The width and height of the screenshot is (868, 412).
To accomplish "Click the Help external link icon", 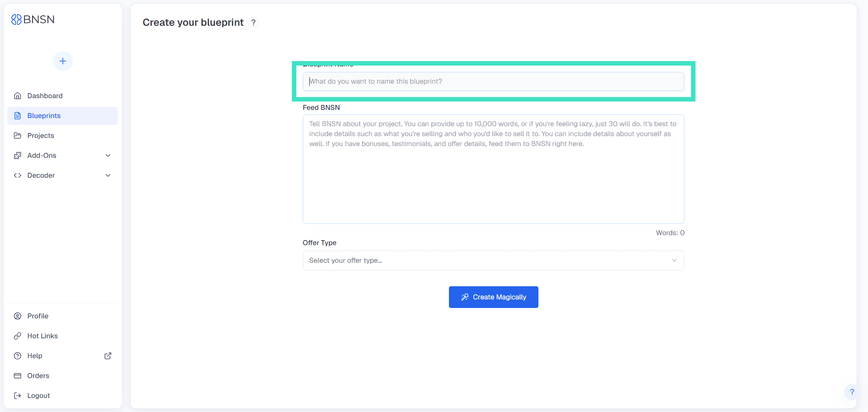I will (108, 356).
